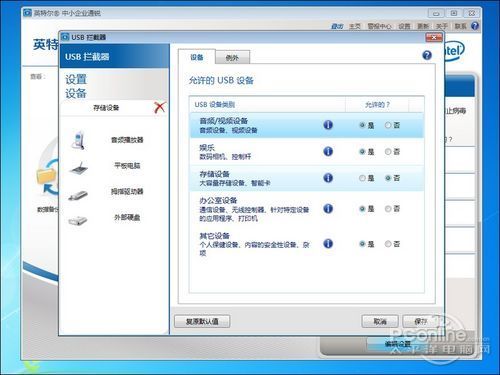
Task: Click the 允许的? column header
Action: [x=377, y=105]
